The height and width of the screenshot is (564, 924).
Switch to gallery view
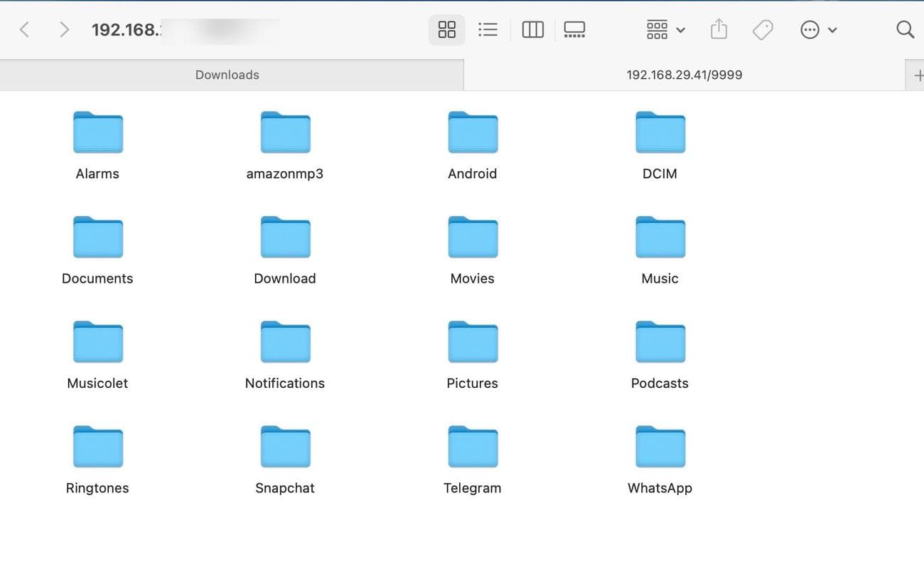[574, 29]
